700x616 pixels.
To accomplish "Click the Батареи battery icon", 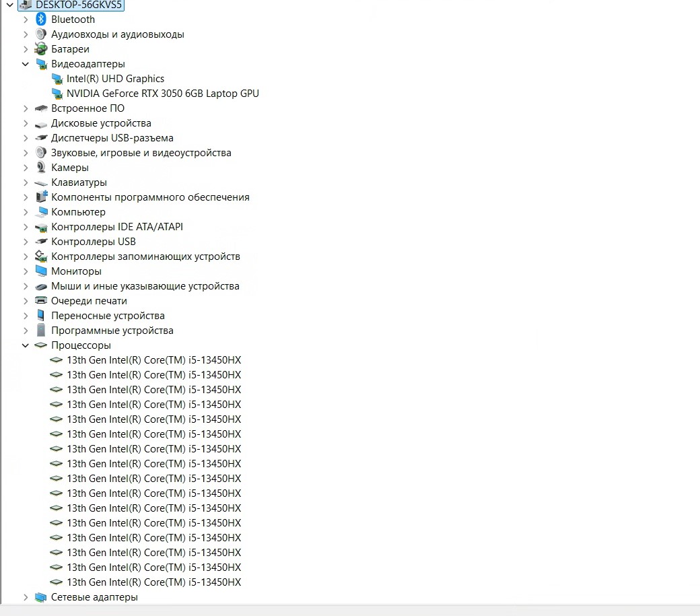I will click(41, 49).
